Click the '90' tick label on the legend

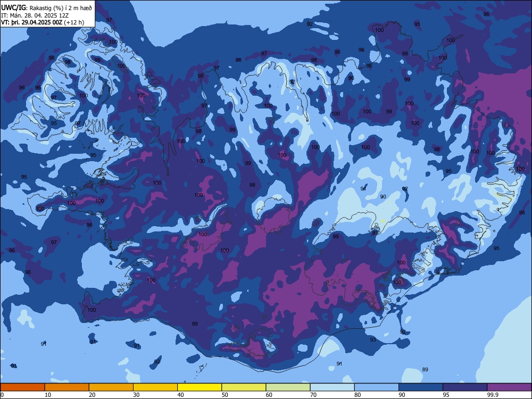pos(402,395)
